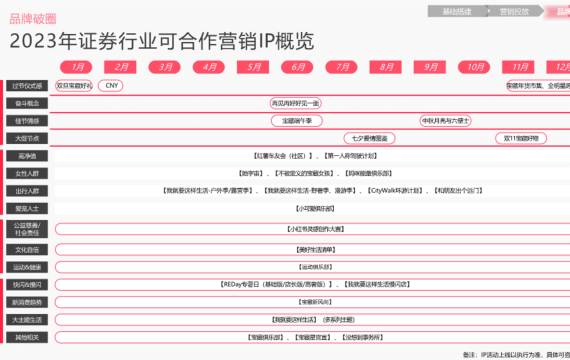Click the 品牌破圈 heading text
The height and width of the screenshot is (360, 570).
[x=33, y=19]
